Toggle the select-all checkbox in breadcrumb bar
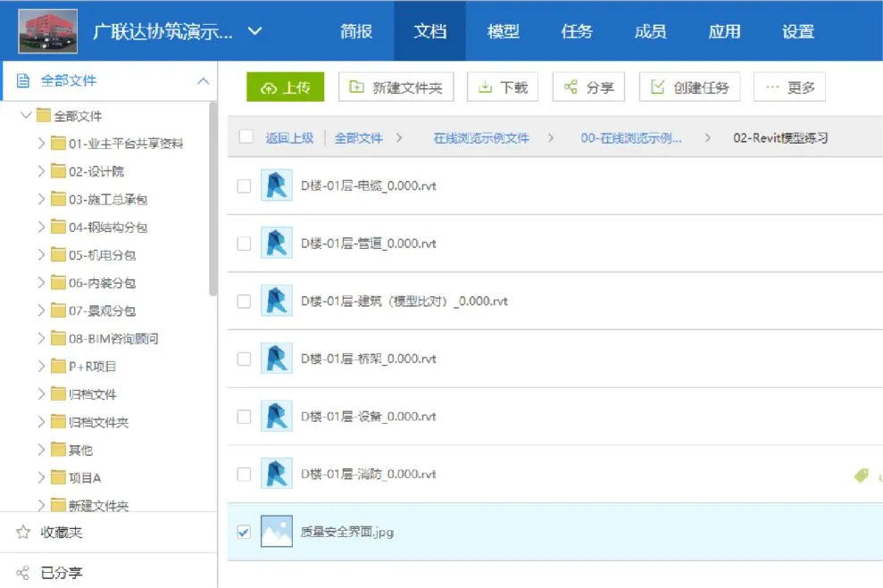 pos(246,137)
